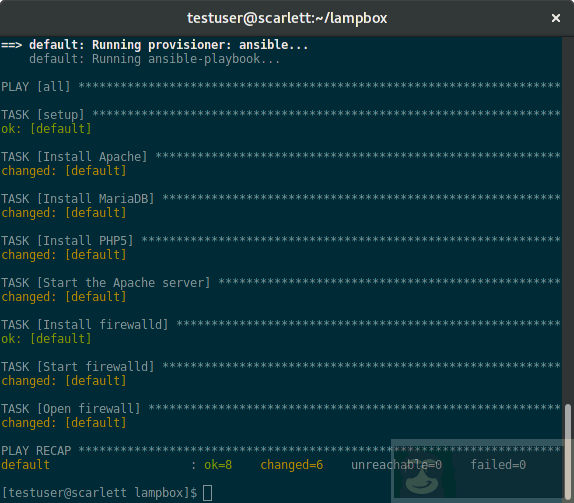Click the 'ok=8' recap value
The height and width of the screenshot is (503, 574).
tap(218, 465)
